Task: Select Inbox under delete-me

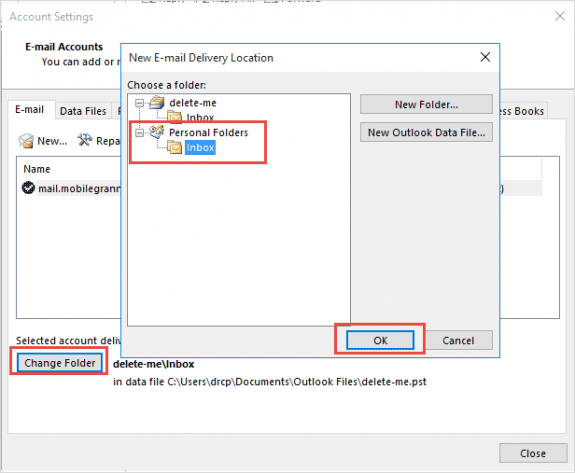Action: [200, 118]
